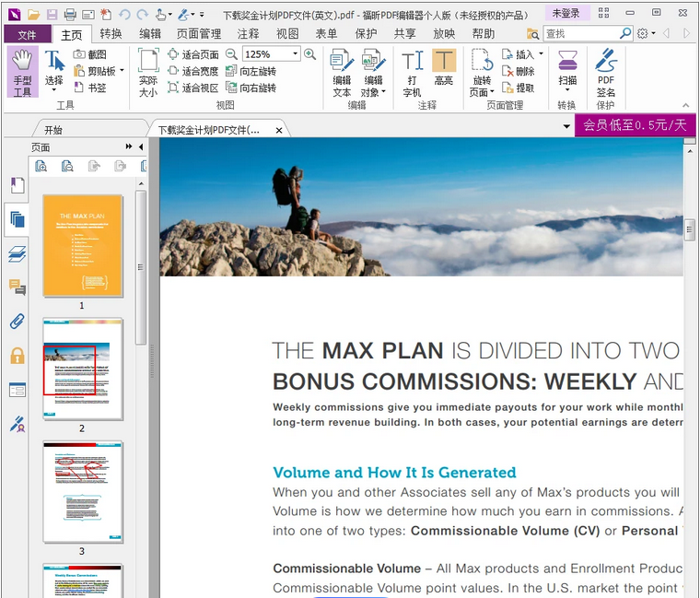Toggle the Highlight (高亮) tool
700x598 pixels.
pos(444,67)
